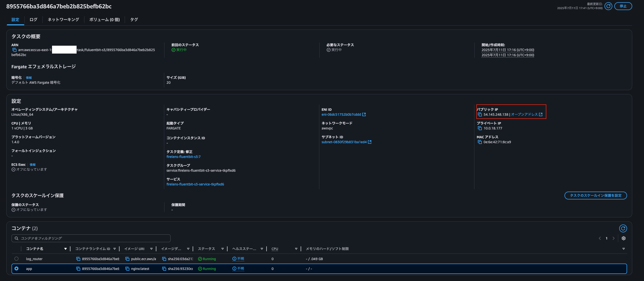Select the app container radio
Viewport: 644px width, 281px height.
click(x=16, y=268)
